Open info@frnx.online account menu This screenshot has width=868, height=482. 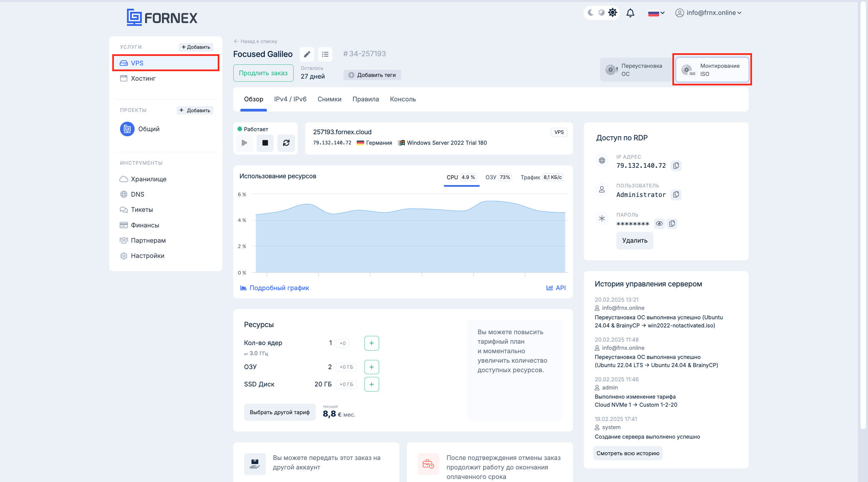pyautogui.click(x=708, y=13)
